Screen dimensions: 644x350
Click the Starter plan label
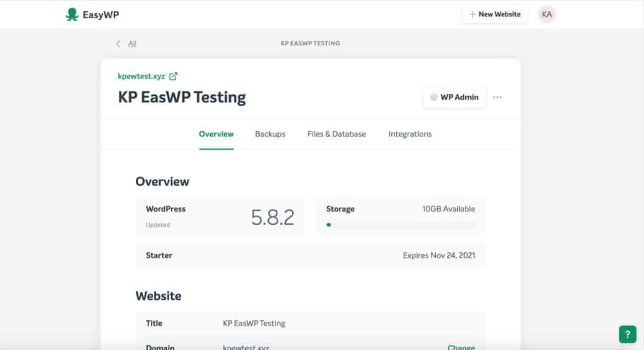159,256
